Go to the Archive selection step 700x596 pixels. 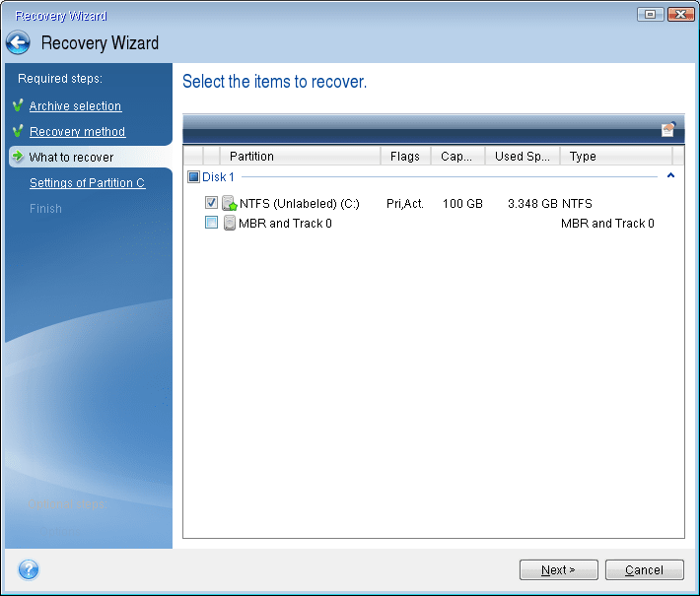pyautogui.click(x=75, y=106)
